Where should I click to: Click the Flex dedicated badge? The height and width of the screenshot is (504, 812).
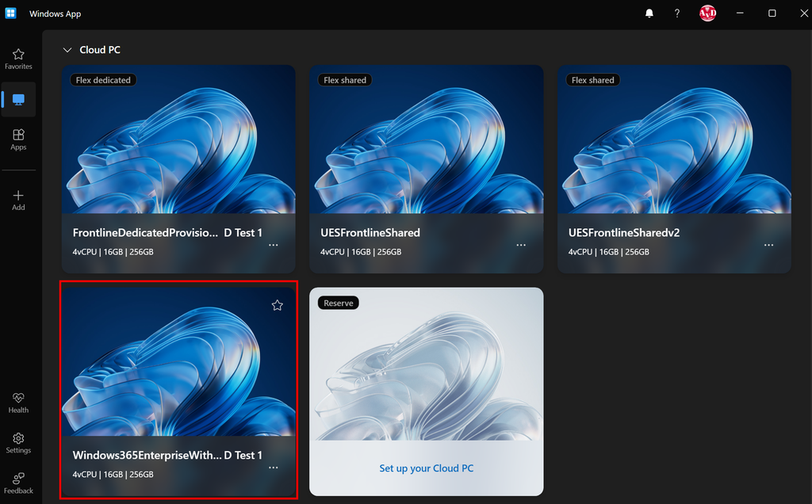coord(103,80)
